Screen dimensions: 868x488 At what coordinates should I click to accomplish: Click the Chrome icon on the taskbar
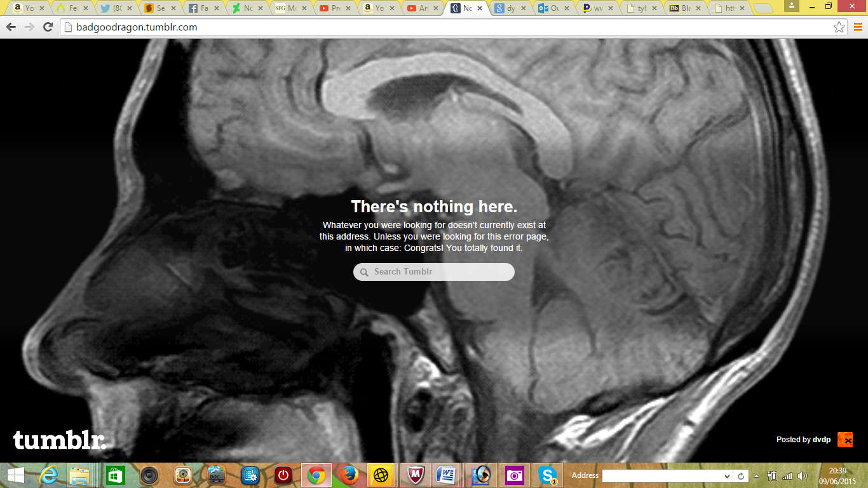pos(316,475)
